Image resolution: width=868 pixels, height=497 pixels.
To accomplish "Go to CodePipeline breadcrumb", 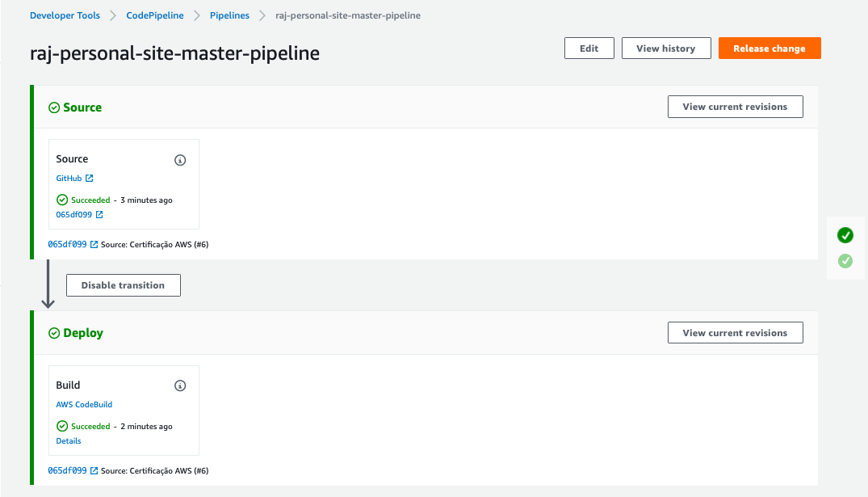I will coord(155,15).
